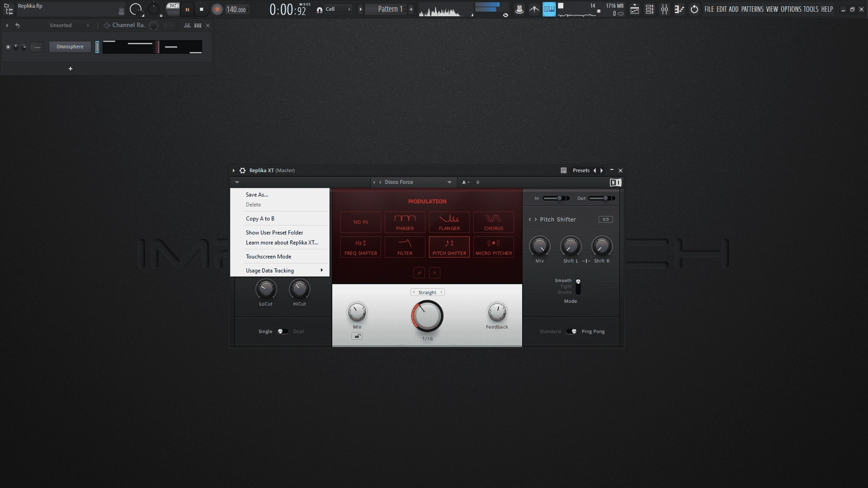The image size is (868, 488).
Task: Open the Playlist window icon in the toolbar
Action: [x=635, y=9]
